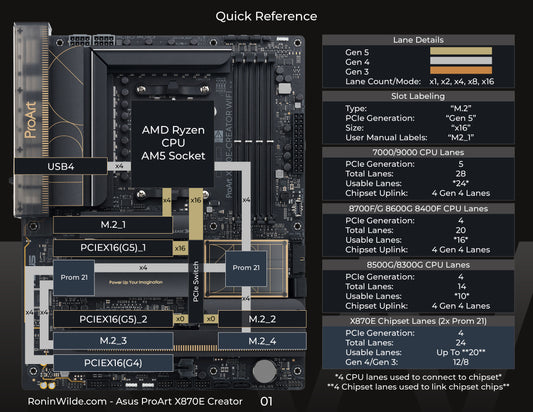Click the vertical ProArt logo on the I/O shroud

click(x=31, y=120)
